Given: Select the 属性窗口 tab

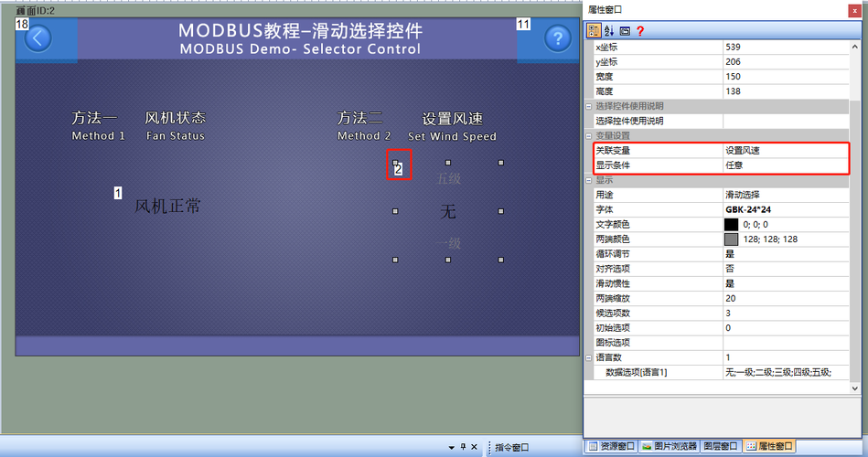Looking at the screenshot, I should tap(768, 446).
